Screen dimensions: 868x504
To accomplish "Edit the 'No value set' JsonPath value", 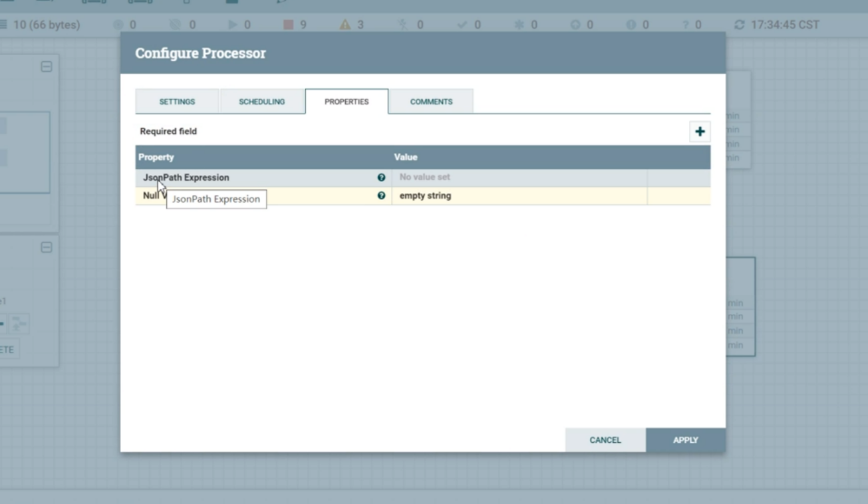I will (519, 178).
